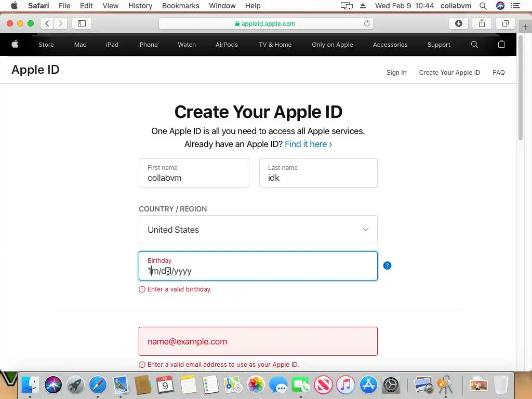The height and width of the screenshot is (399, 532).
Task: Open the View menu
Action: [x=110, y=6]
